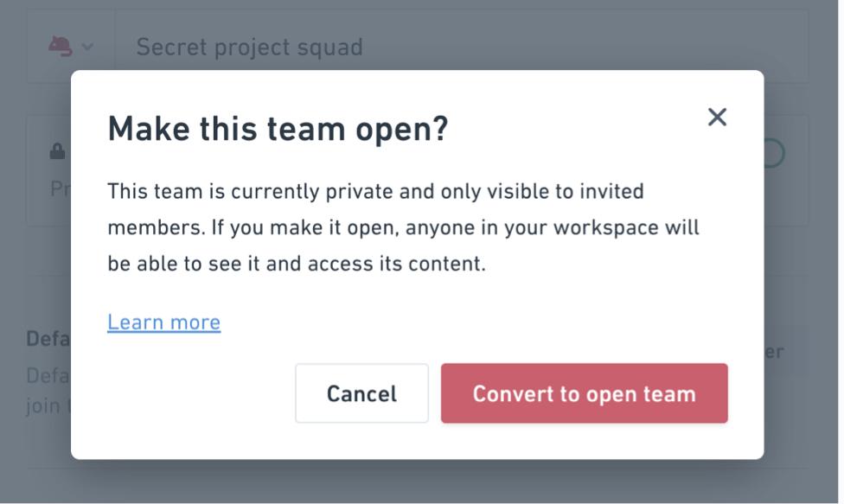Click blank dialog area left of Cancel
The image size is (844, 504).
[x=199, y=393]
